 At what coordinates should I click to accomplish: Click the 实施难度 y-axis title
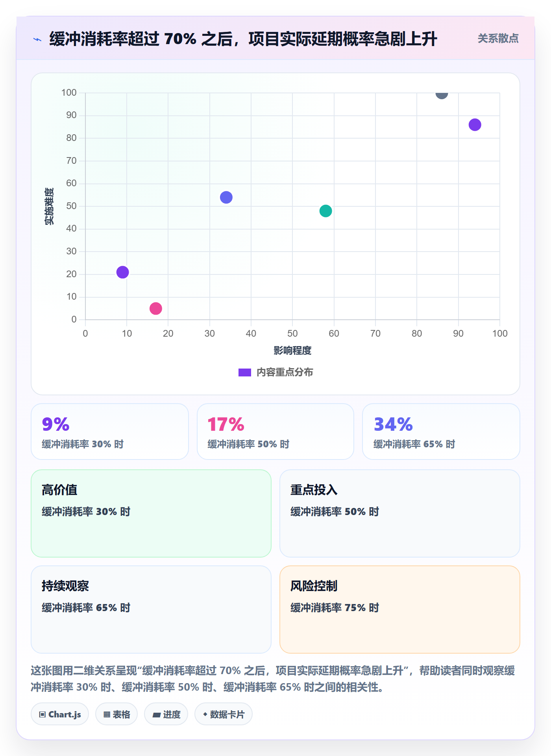coord(49,206)
